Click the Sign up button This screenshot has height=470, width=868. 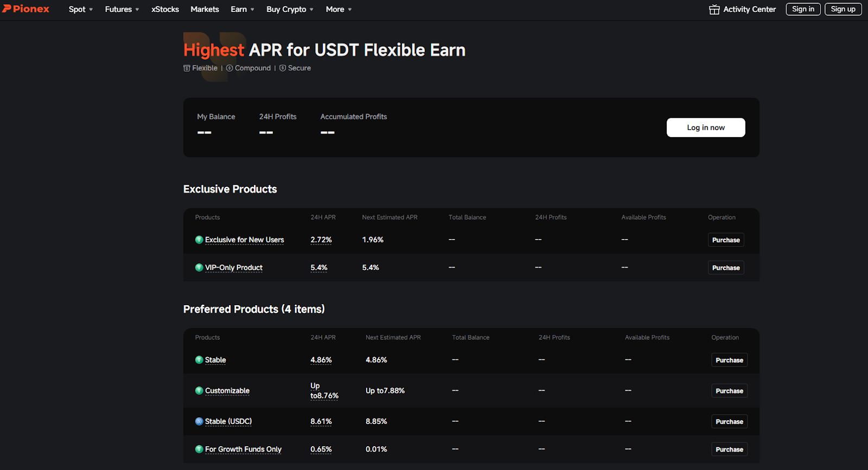pyautogui.click(x=843, y=9)
